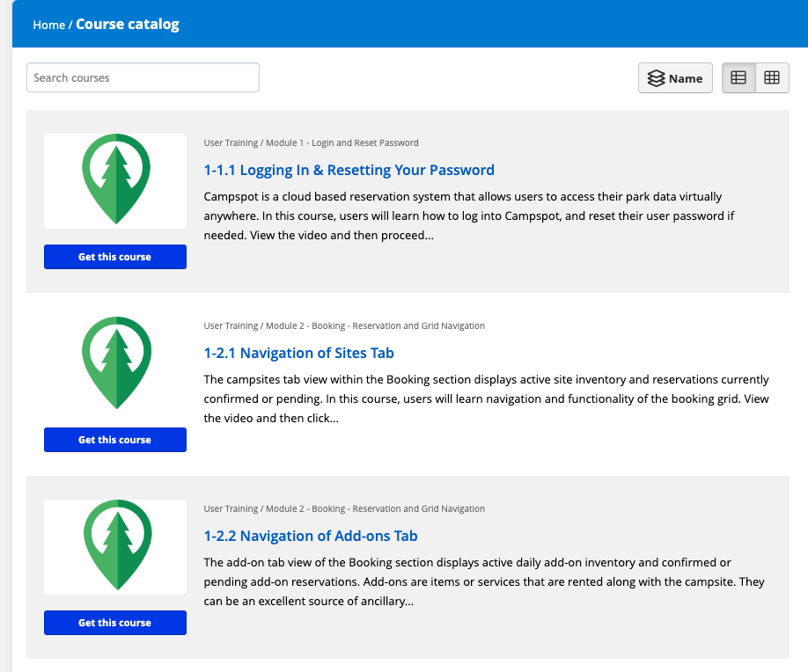
Task: Select the Course catalog breadcrumb item
Action: tap(127, 25)
